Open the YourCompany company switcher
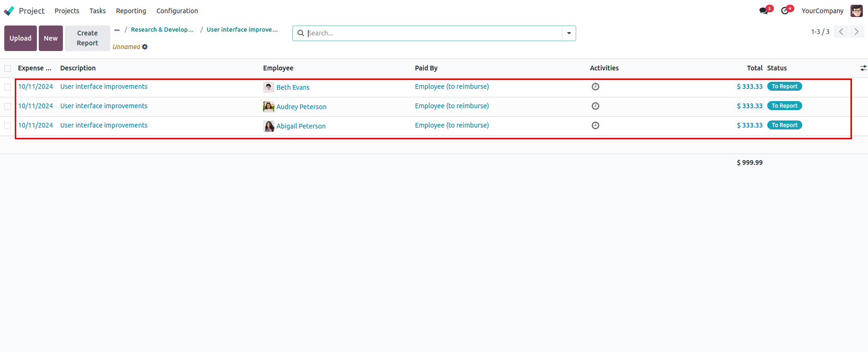The image size is (868, 352). pyautogui.click(x=822, y=11)
